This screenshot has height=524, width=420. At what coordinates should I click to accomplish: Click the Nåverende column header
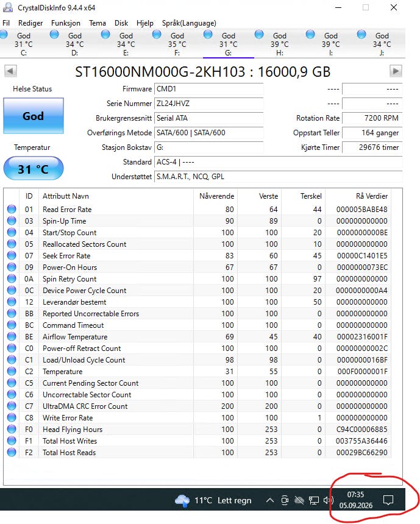[216, 196]
